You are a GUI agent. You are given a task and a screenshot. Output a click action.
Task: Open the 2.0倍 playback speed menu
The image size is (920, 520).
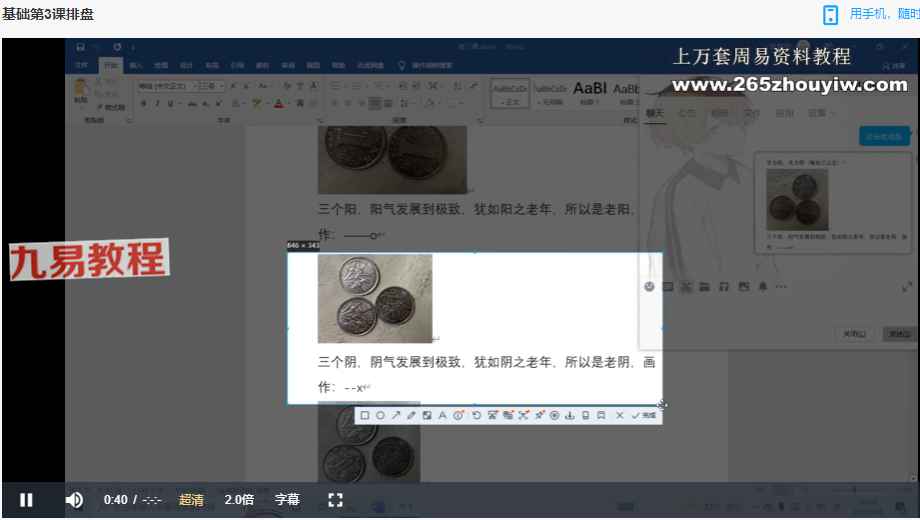[239, 500]
